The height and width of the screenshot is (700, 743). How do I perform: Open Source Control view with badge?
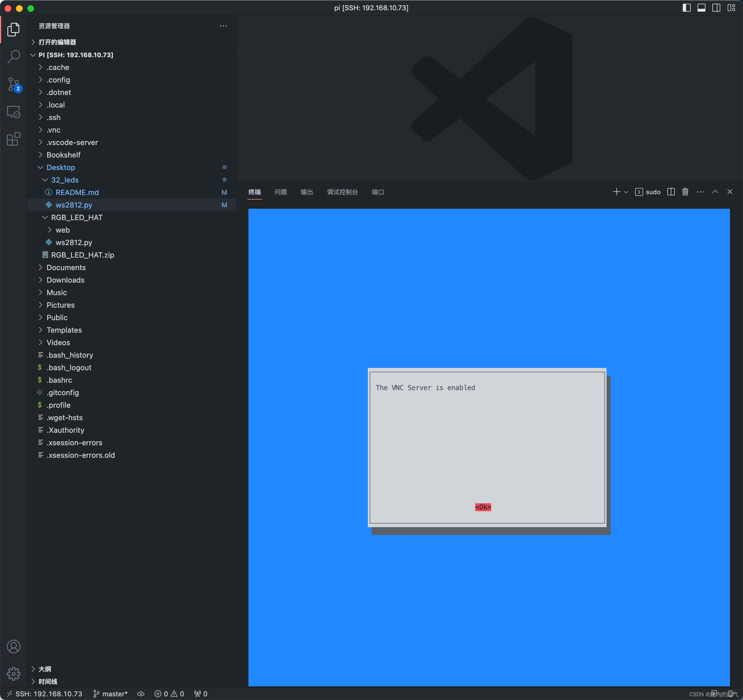pos(13,84)
